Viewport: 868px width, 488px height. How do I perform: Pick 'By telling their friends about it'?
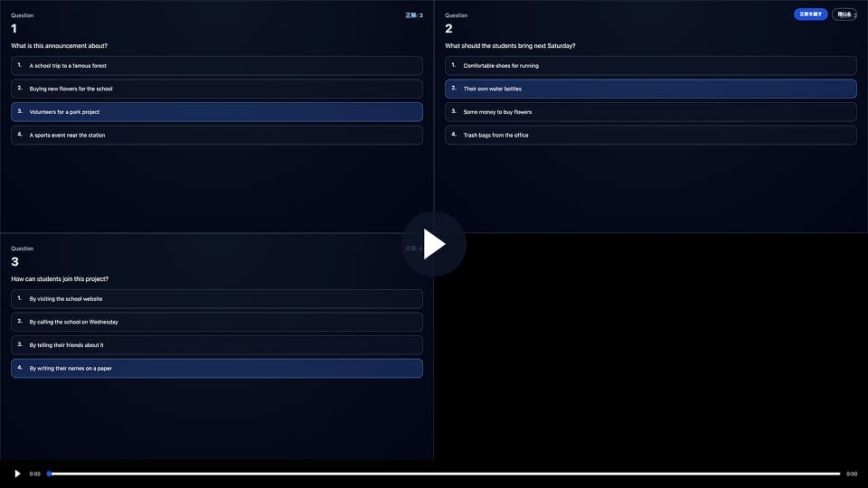point(216,345)
